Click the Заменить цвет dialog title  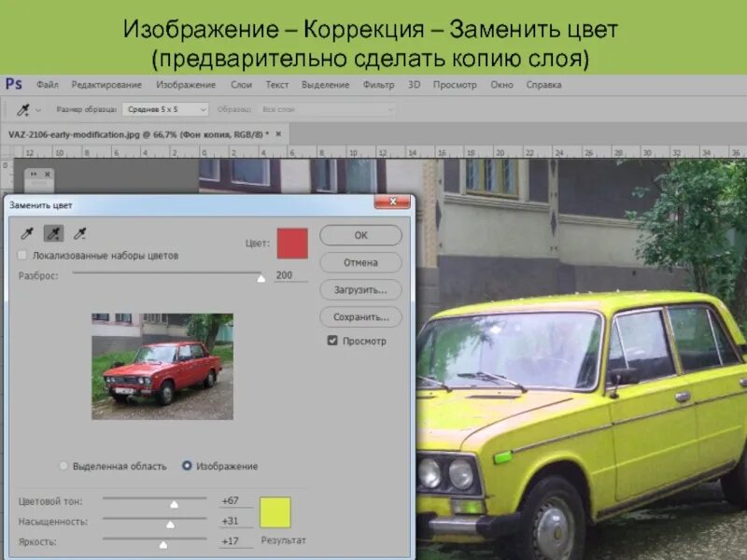pos(41,205)
